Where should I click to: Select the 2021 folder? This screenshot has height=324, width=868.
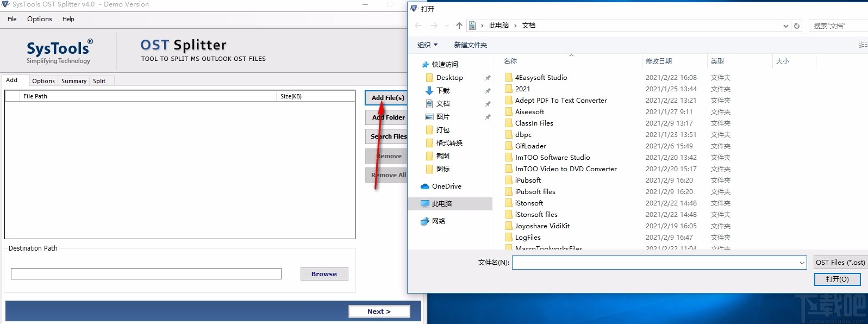point(522,89)
